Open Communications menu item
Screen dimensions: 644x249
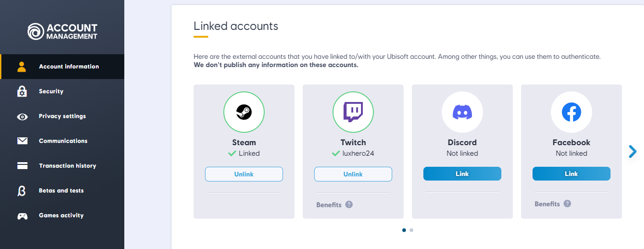[63, 141]
